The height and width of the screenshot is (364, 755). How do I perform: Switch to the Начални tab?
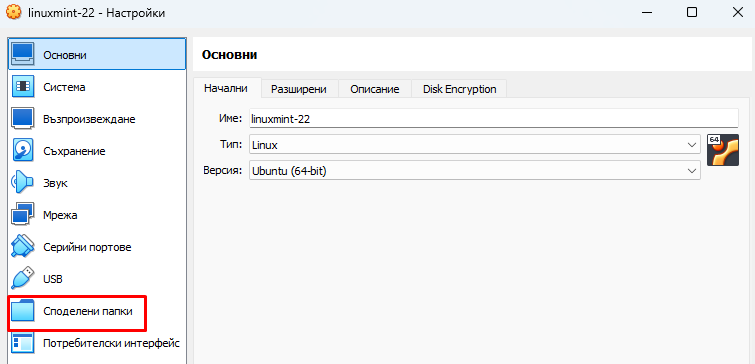tap(226, 89)
